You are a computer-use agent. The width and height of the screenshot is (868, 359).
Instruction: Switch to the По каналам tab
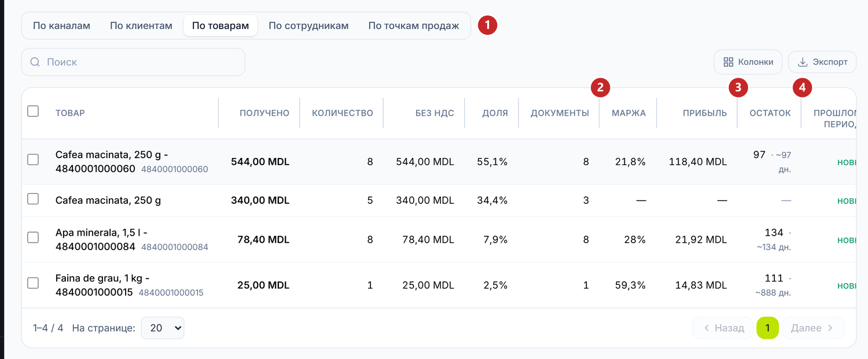(61, 25)
